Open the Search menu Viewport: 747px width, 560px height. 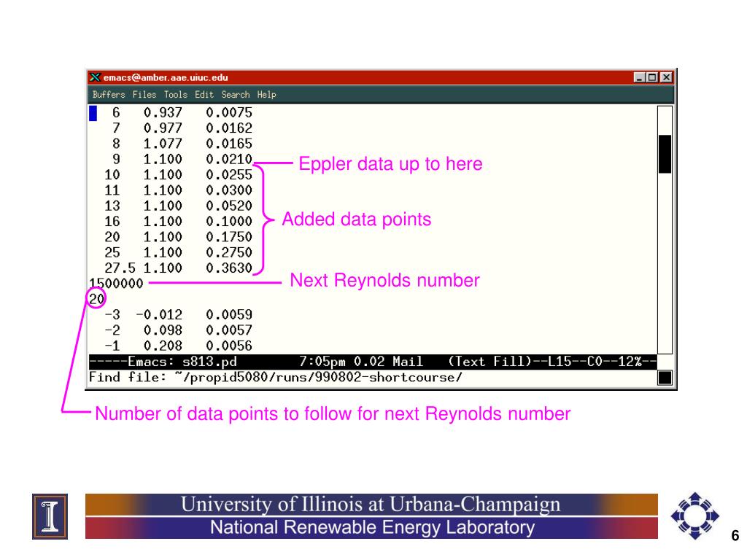point(236,94)
